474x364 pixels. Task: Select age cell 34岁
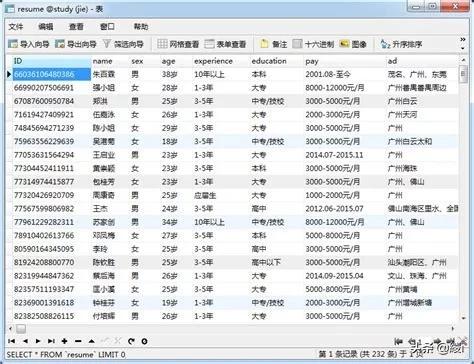click(176, 222)
